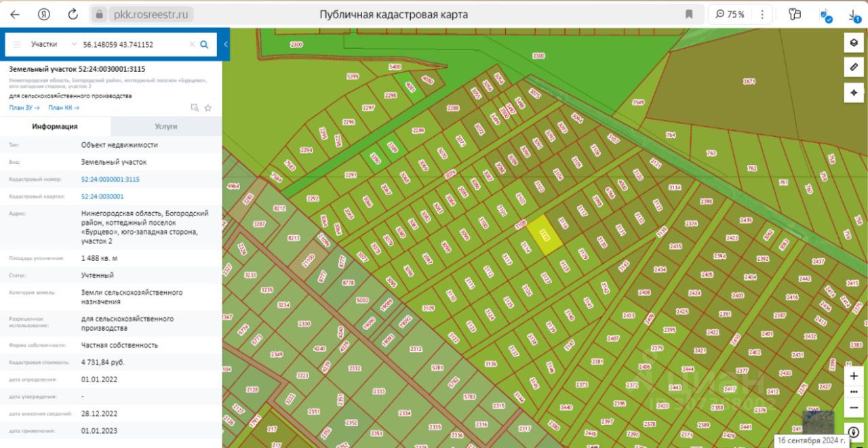This screenshot has width=868, height=448.
Task: Open the map layers button
Action: coord(854,43)
